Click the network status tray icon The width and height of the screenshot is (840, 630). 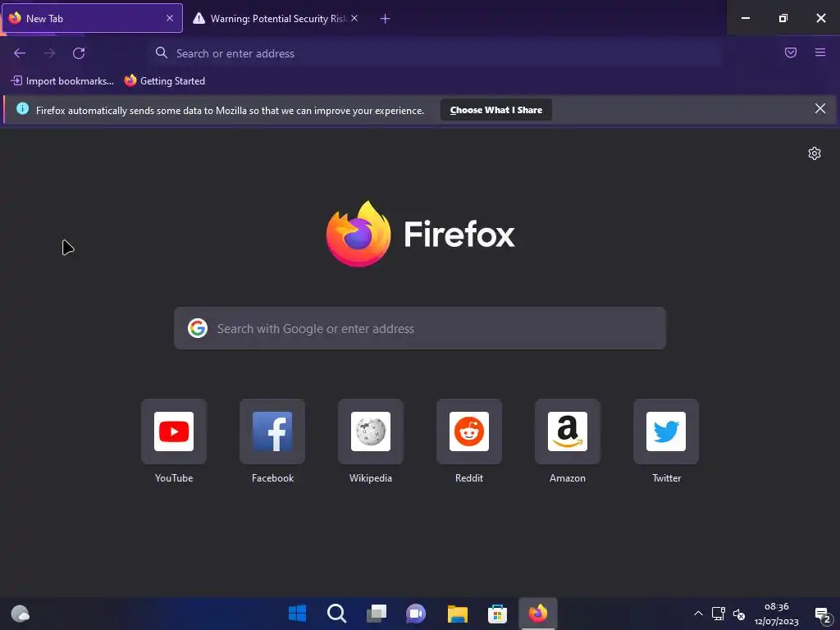point(719,614)
